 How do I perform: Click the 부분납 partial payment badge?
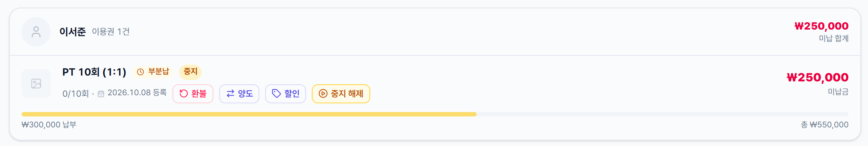click(153, 72)
